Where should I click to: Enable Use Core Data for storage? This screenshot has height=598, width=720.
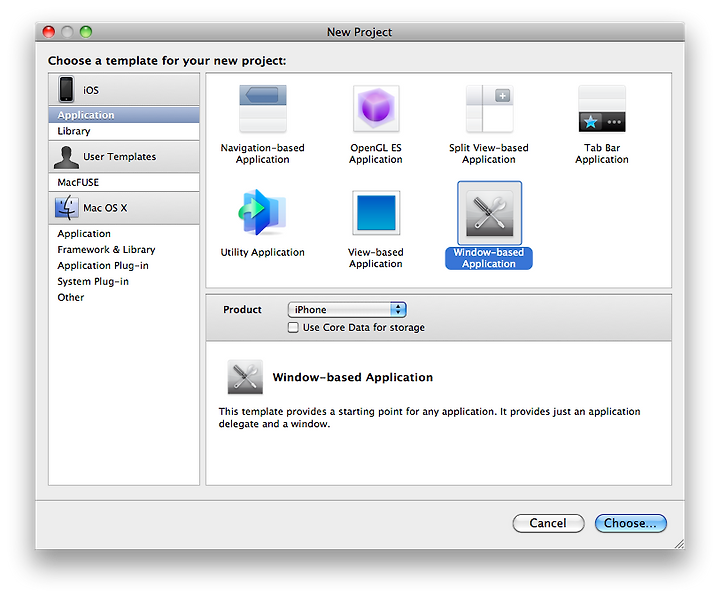(293, 327)
